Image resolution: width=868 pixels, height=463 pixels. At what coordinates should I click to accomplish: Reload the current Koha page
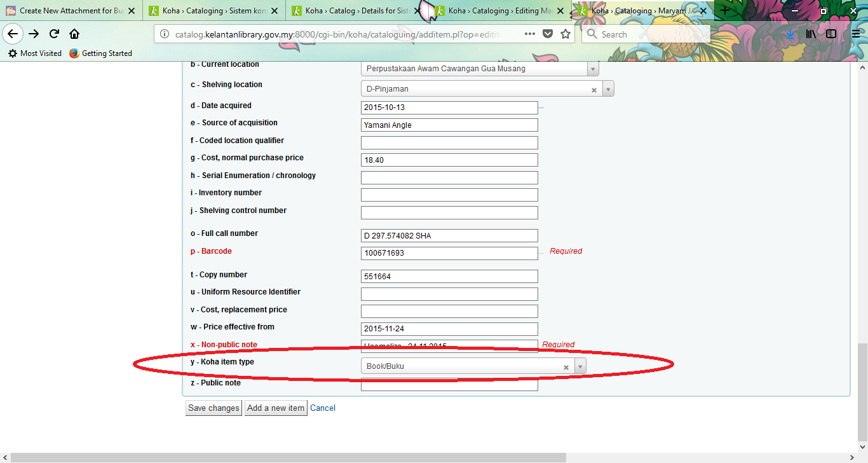click(55, 34)
